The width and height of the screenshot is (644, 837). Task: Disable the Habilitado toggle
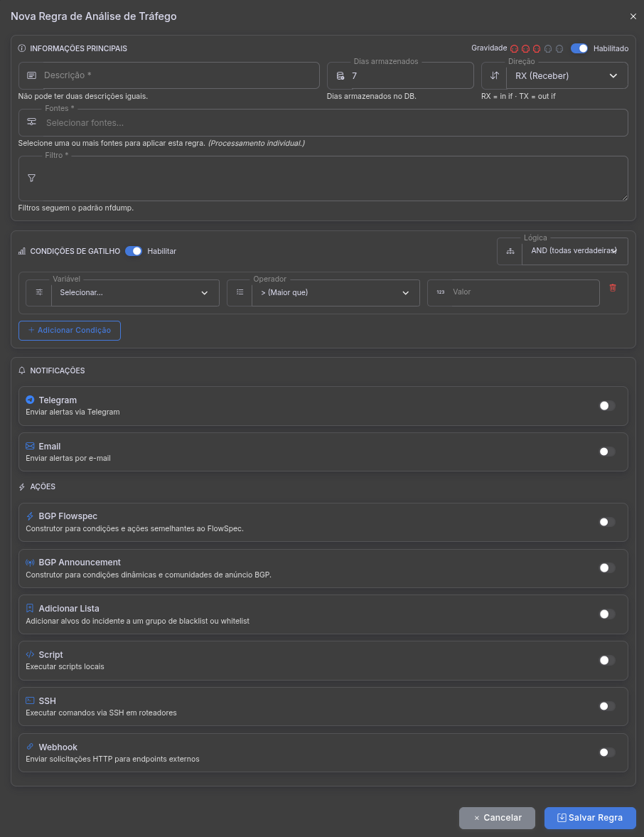pyautogui.click(x=579, y=48)
